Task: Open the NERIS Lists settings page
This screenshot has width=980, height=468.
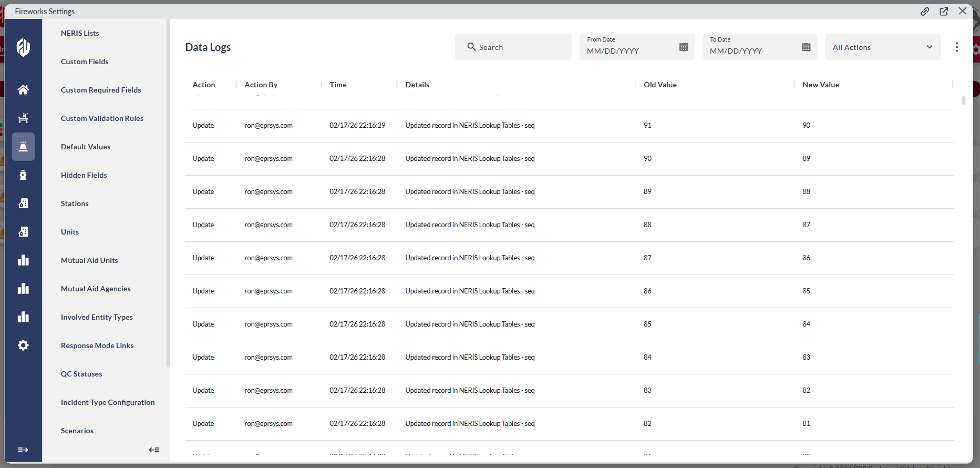Action: pyautogui.click(x=80, y=33)
